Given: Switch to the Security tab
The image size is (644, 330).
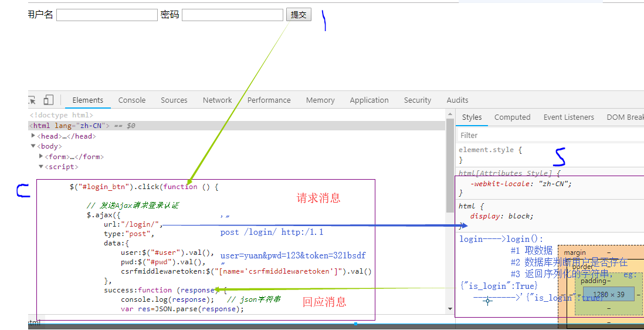Looking at the screenshot, I should pyautogui.click(x=418, y=100).
